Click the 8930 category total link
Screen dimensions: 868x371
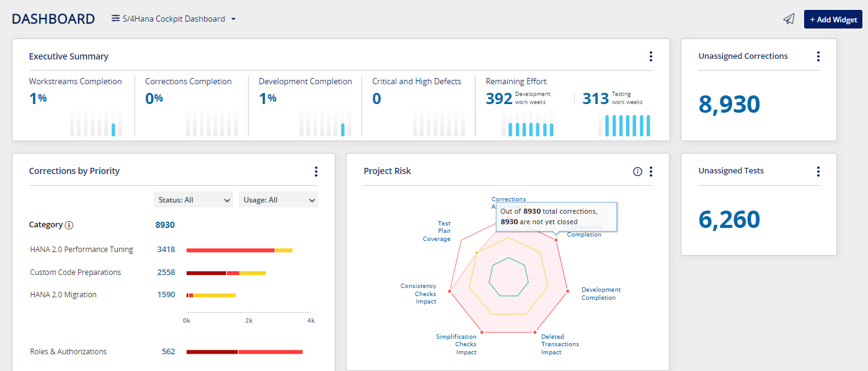[165, 225]
